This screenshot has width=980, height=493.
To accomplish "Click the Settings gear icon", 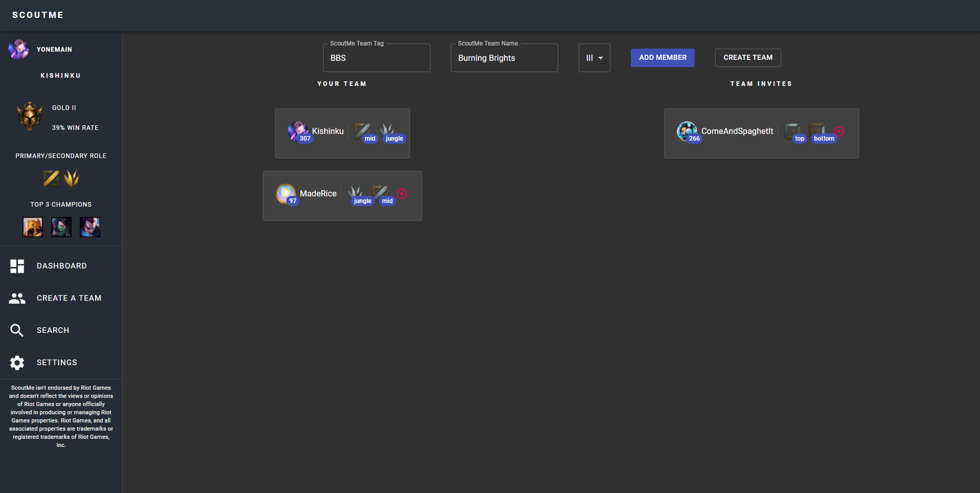I will (x=17, y=363).
